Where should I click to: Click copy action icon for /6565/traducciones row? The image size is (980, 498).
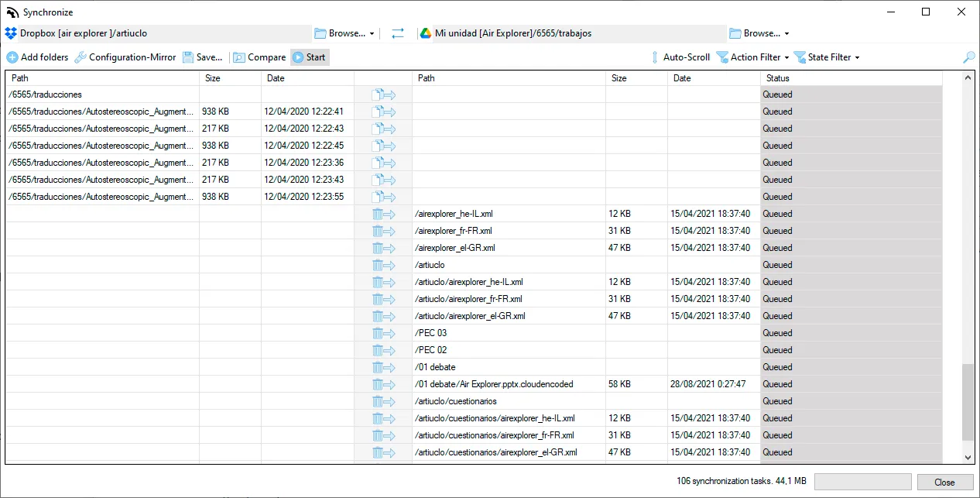(x=383, y=94)
